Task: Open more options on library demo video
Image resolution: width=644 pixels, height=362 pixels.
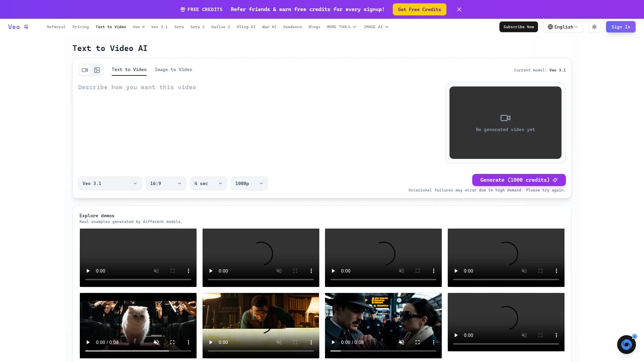Action: 311,342
